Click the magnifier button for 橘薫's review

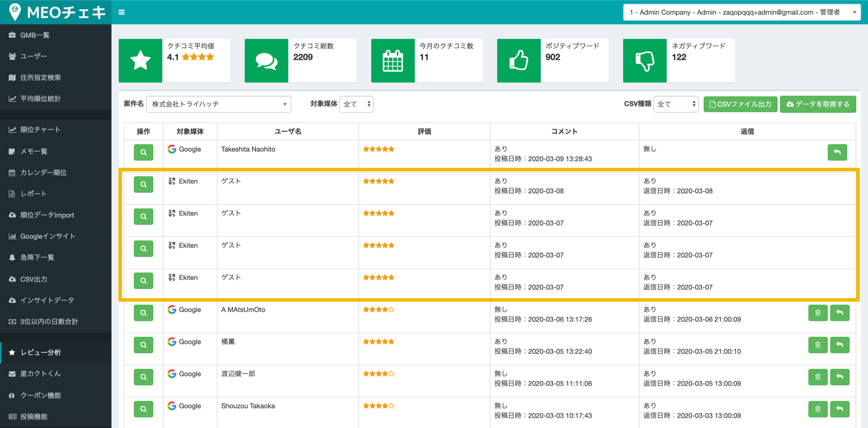tap(143, 345)
